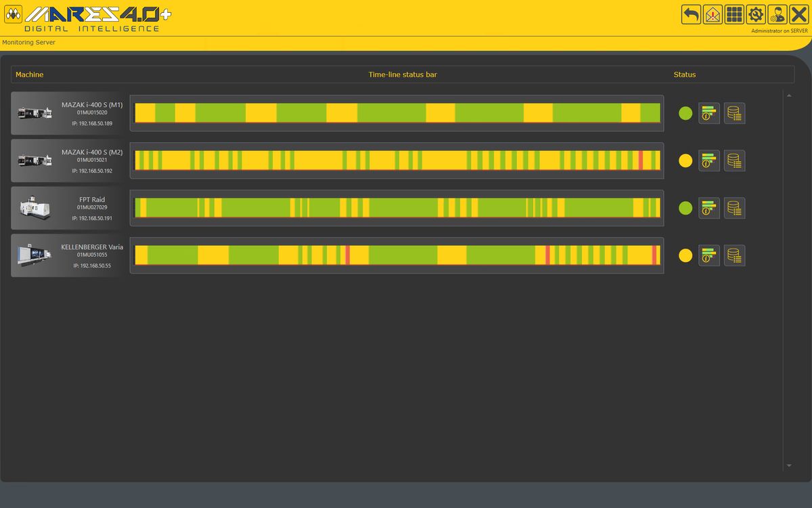Open settings gear with wrench icon
The image size is (812, 508).
[x=756, y=14]
